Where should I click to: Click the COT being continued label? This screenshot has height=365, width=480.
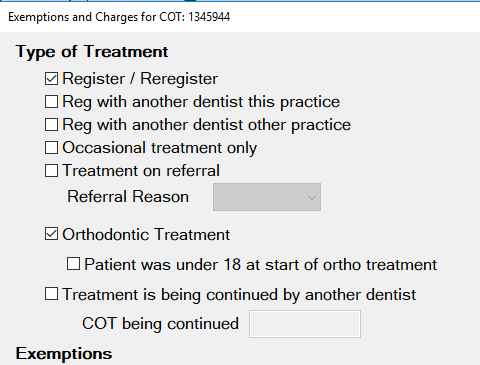pyautogui.click(x=160, y=324)
